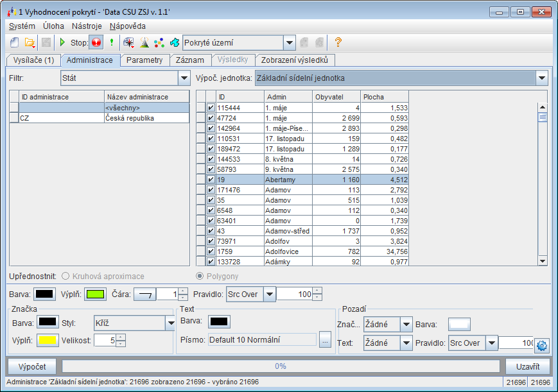
Task: Switch to the Parametry tab
Action: click(144, 60)
